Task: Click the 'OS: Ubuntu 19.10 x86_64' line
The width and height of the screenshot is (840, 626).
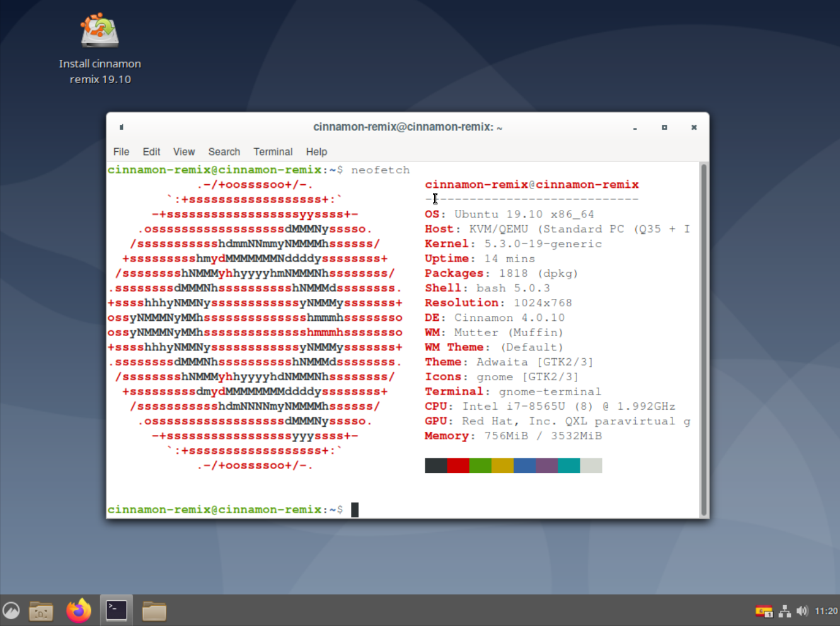Action: tap(509, 214)
